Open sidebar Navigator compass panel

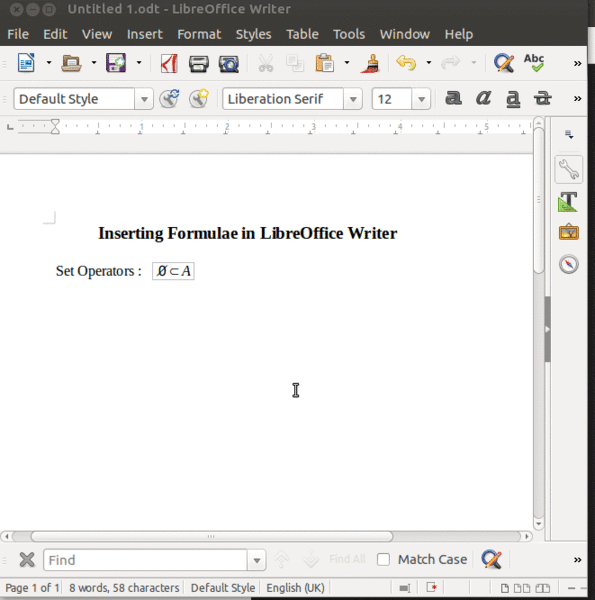[569, 264]
